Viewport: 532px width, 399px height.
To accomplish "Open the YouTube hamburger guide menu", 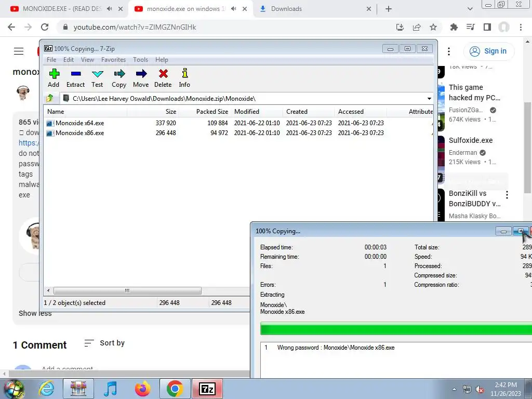I will click(x=19, y=51).
